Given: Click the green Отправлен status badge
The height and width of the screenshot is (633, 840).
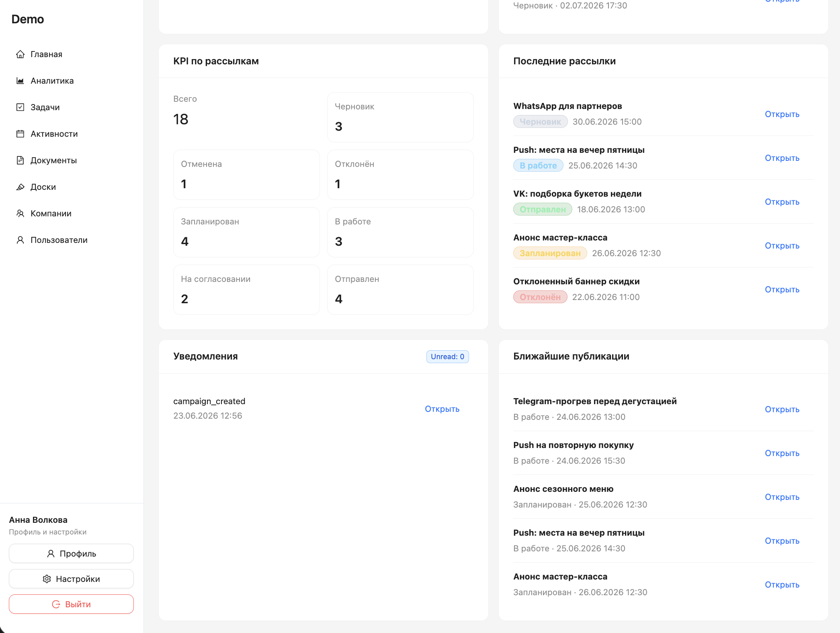Looking at the screenshot, I should point(543,210).
